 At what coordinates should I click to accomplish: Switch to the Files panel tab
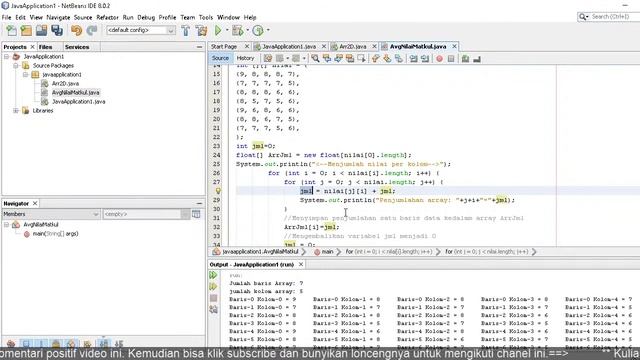coord(45,47)
